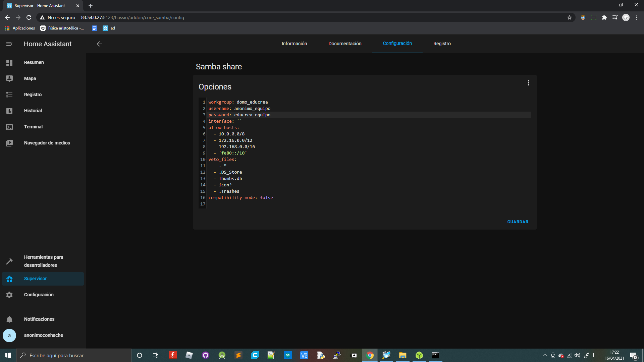Open the Opciones three-dot menu
This screenshot has height=362, width=644.
[x=528, y=83]
